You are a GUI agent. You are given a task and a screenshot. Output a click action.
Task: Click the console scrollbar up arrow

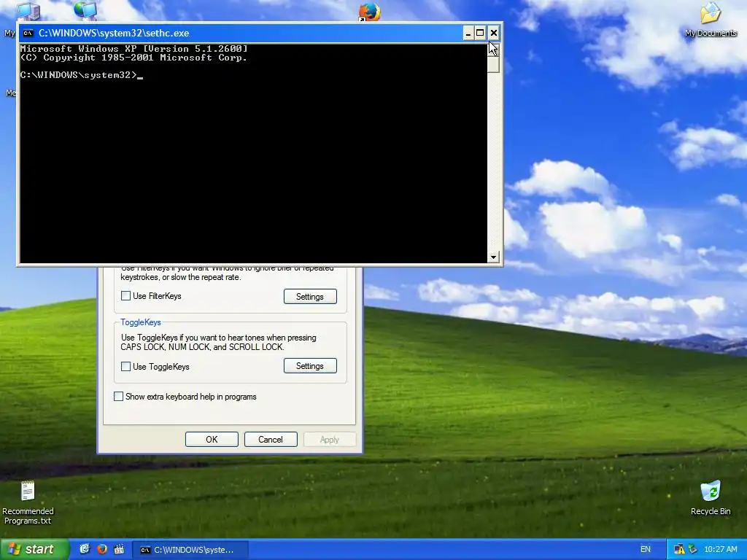pyautogui.click(x=493, y=50)
